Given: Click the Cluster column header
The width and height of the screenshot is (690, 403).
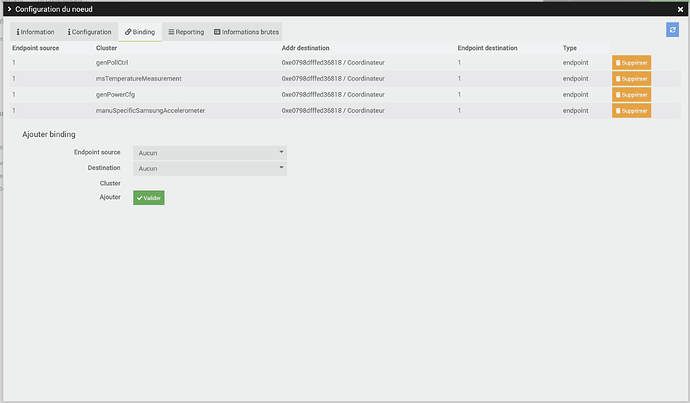Looking at the screenshot, I should point(106,48).
